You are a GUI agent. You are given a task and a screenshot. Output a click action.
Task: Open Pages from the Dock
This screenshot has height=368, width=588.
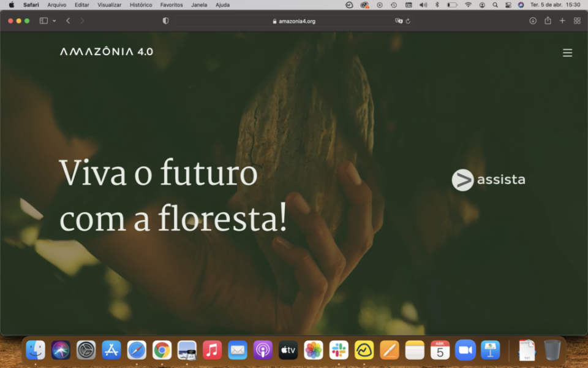tap(390, 350)
